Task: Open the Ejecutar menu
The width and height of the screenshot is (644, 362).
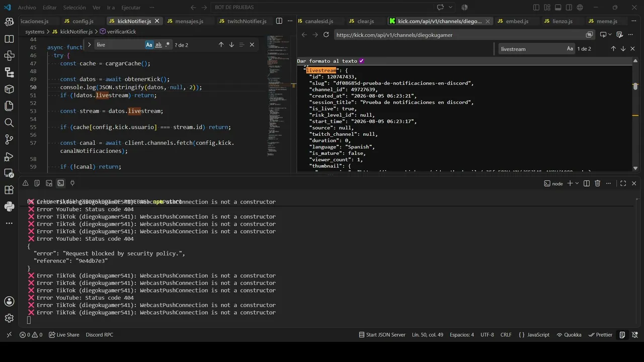Action: [x=131, y=8]
